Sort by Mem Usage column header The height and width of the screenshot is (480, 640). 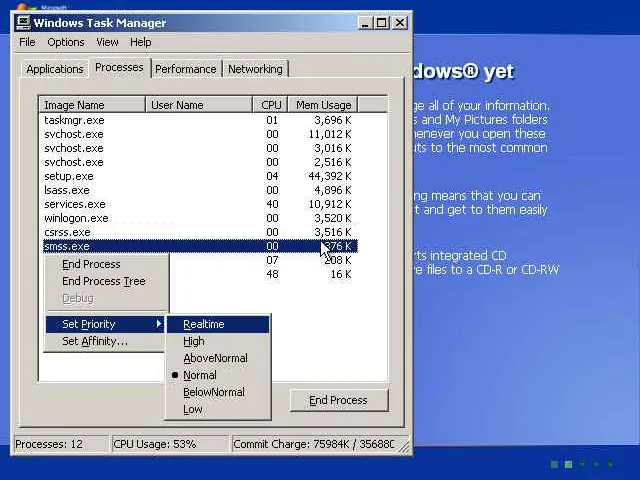(x=323, y=105)
